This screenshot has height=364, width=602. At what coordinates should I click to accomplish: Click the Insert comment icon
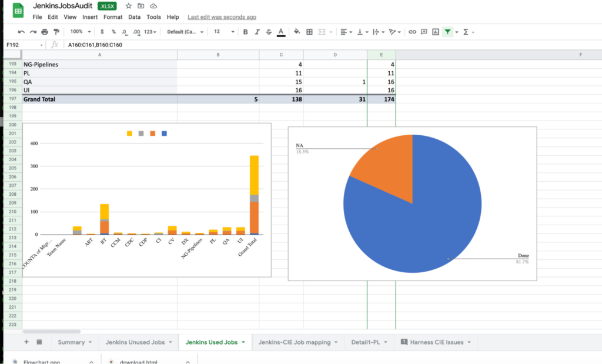[424, 32]
